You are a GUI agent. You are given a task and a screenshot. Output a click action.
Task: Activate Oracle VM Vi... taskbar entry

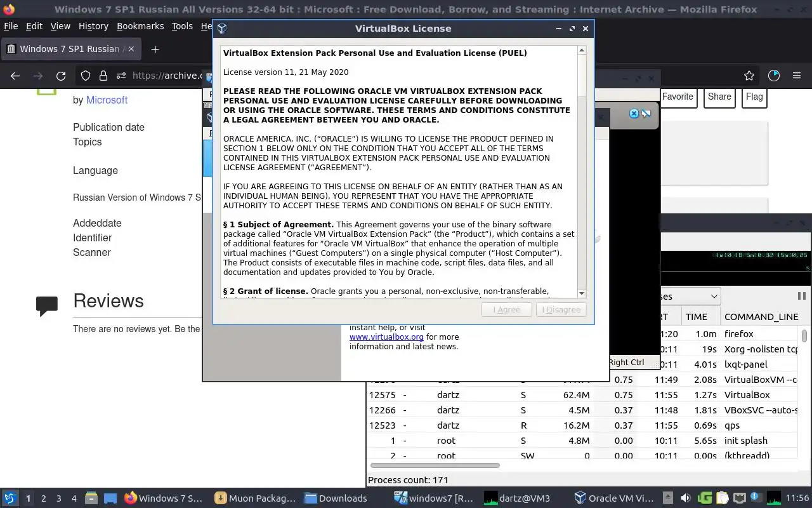click(x=613, y=498)
